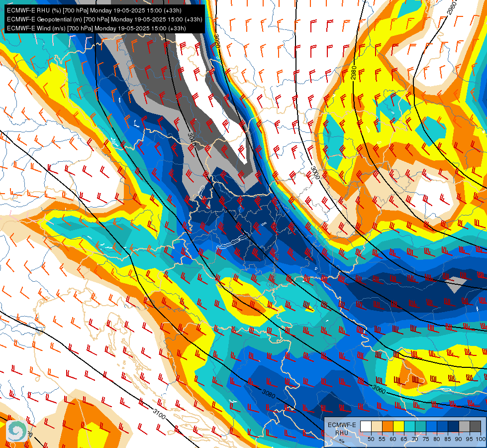Click the 2960 geopotential contour label
487x448 pixels.
[x=453, y=8]
